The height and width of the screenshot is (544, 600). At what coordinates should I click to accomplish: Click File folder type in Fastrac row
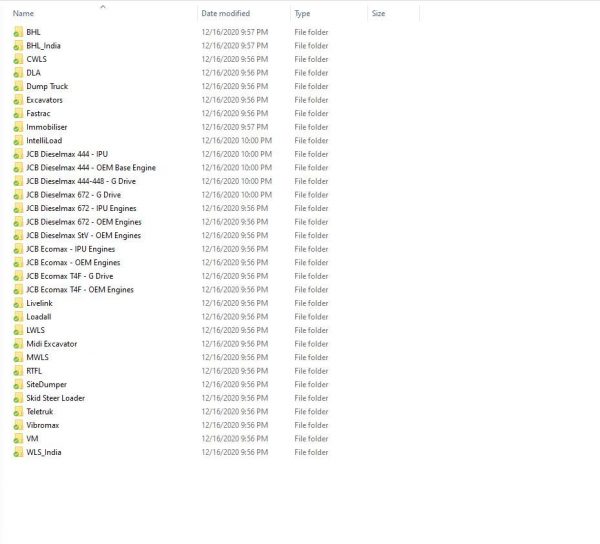coord(311,114)
